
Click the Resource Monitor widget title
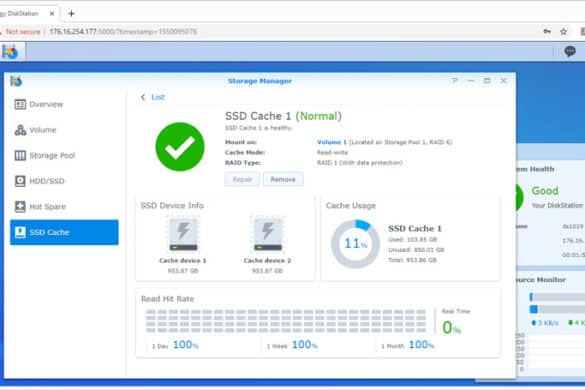[x=541, y=280]
